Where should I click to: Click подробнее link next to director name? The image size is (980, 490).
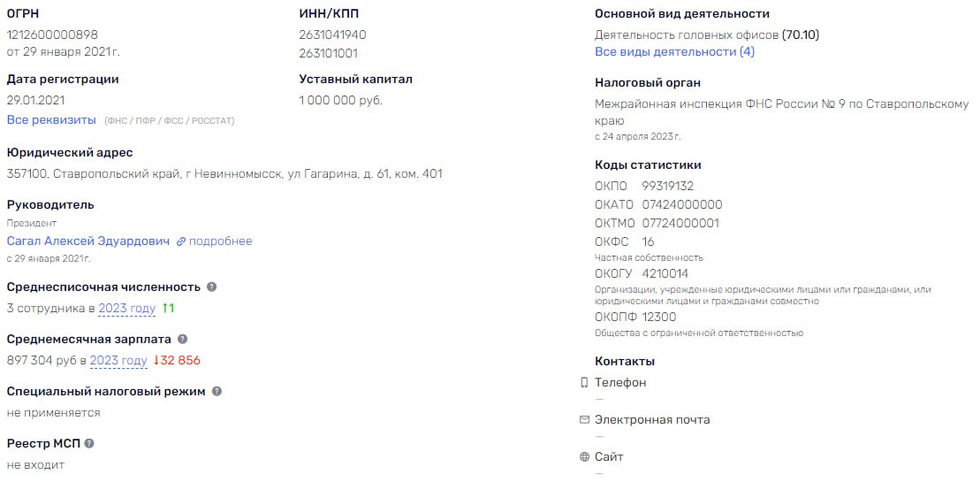point(221,241)
